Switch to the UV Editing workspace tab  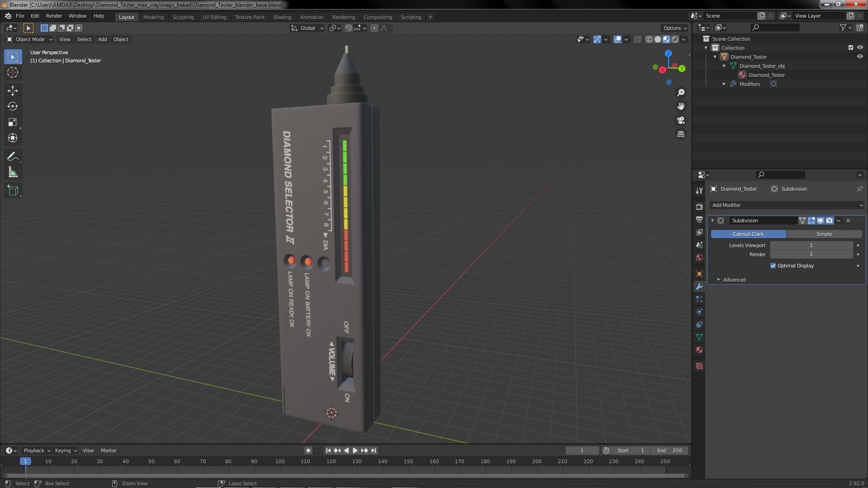click(x=214, y=17)
